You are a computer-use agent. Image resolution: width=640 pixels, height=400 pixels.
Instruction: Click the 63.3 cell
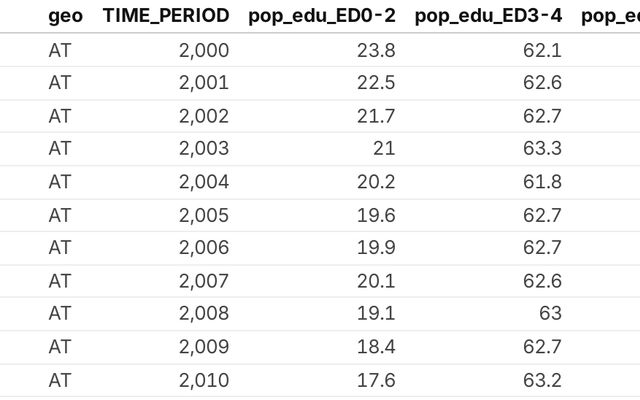point(542,149)
